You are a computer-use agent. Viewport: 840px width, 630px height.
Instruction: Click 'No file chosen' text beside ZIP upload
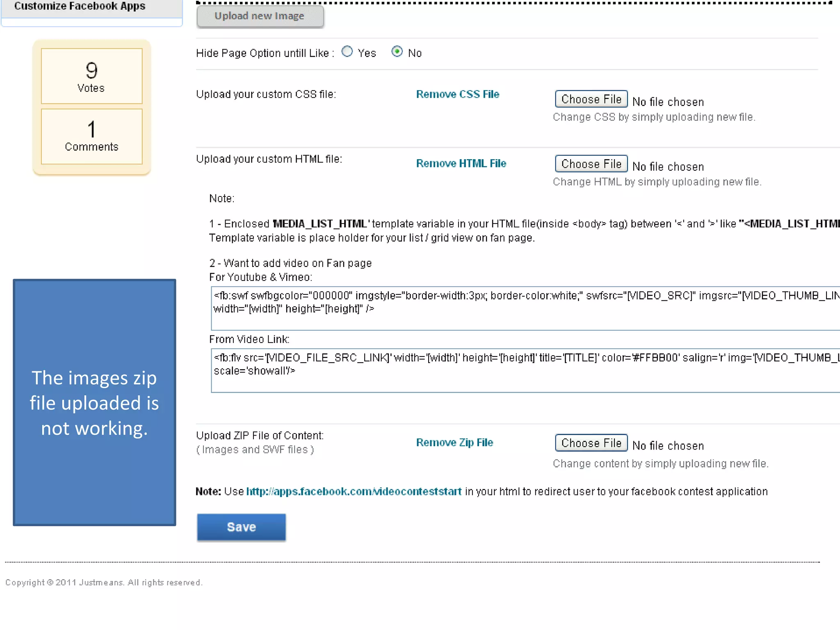click(x=668, y=446)
